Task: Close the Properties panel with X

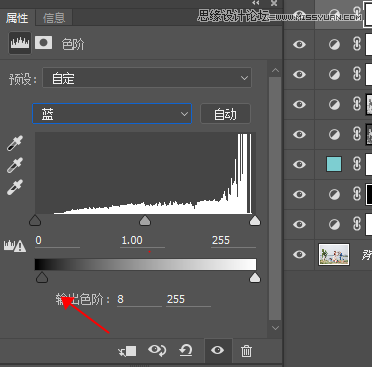Action: (274, 3)
